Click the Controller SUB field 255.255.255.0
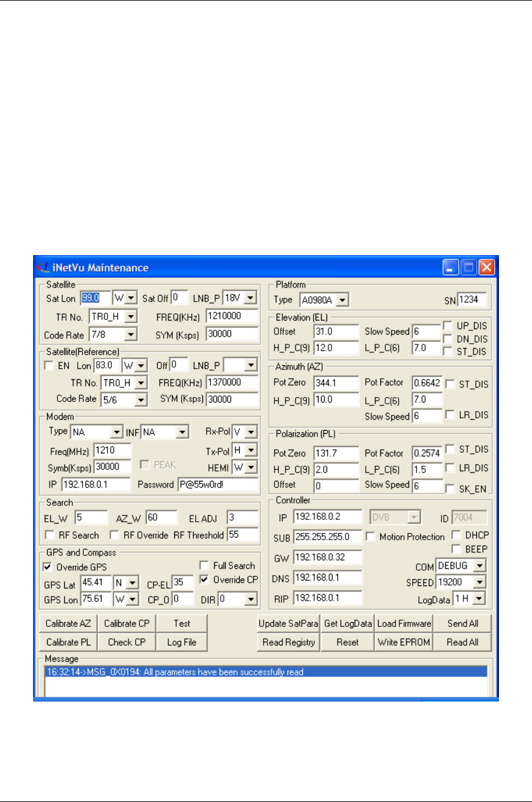This screenshot has width=532, height=802. [x=328, y=537]
